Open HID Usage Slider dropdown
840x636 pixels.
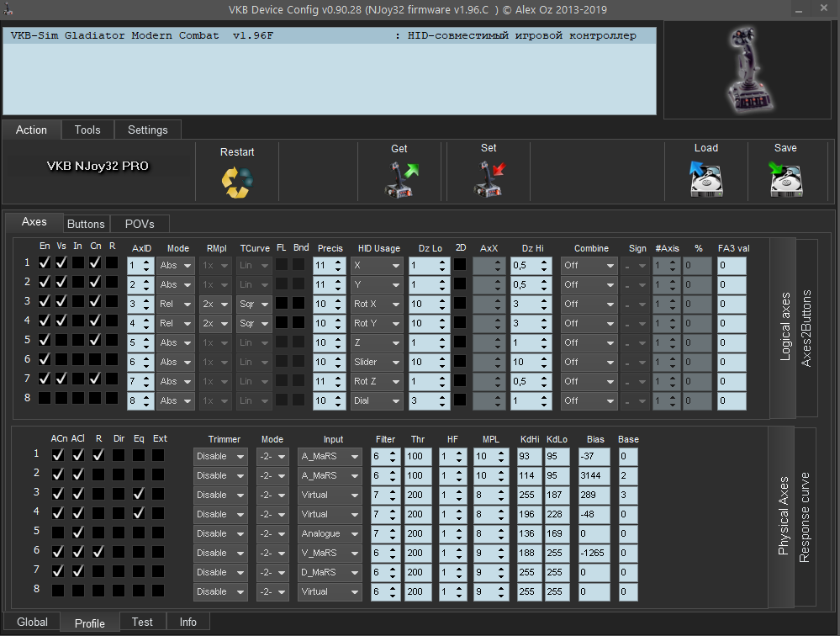[x=377, y=363]
